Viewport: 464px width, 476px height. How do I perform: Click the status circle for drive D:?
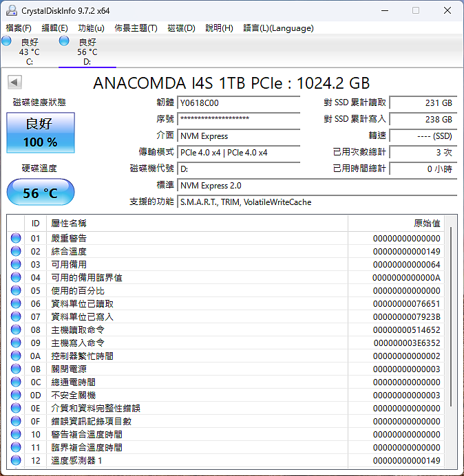click(x=64, y=41)
